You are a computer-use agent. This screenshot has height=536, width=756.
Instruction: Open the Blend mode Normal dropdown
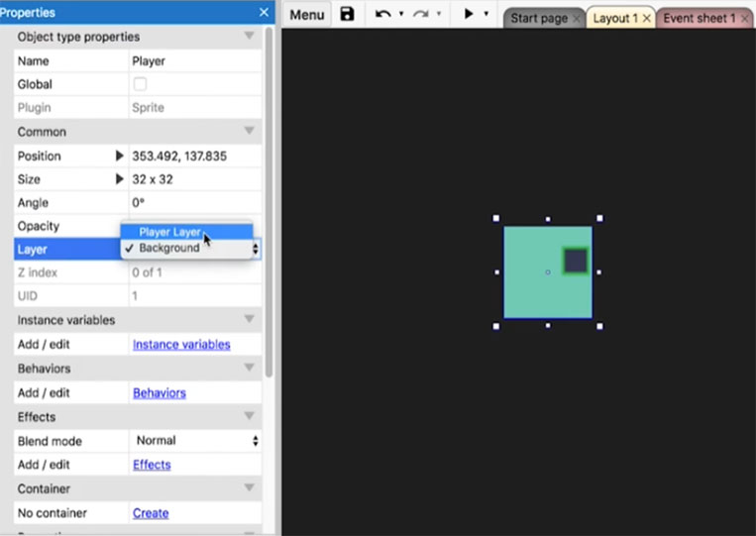click(195, 441)
